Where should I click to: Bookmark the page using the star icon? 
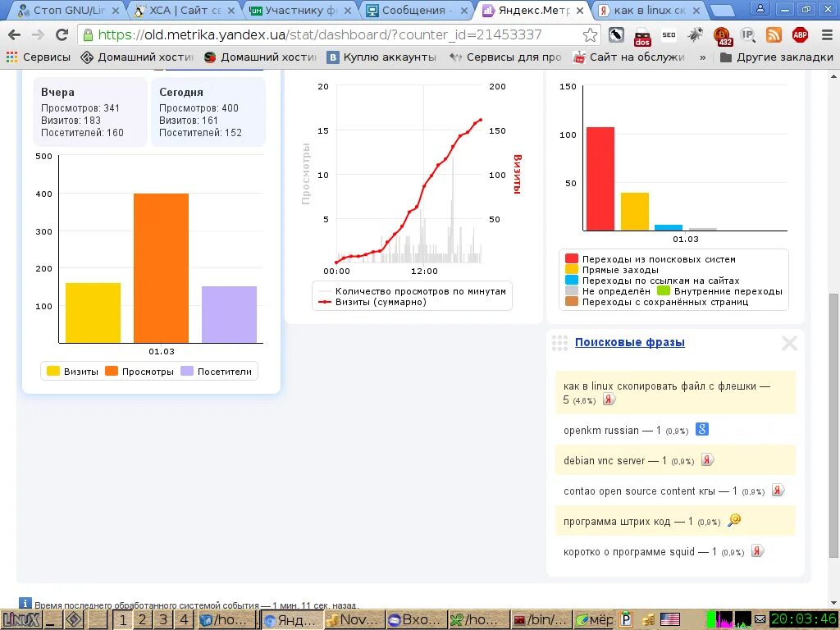tap(590, 34)
